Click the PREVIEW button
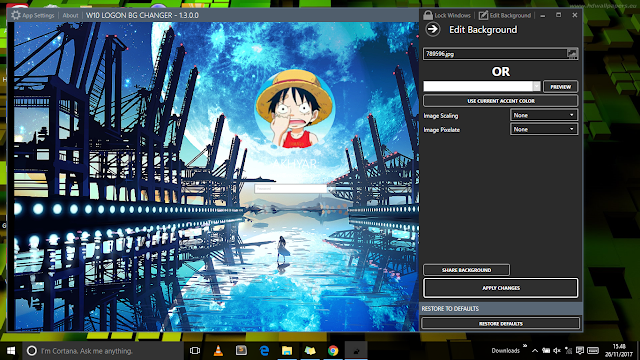Image resolution: width=640 pixels, height=360 pixels. (560, 87)
